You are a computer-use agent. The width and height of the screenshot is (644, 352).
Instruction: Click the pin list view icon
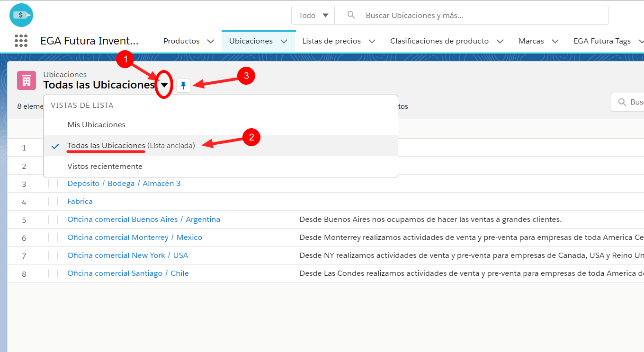click(x=183, y=86)
